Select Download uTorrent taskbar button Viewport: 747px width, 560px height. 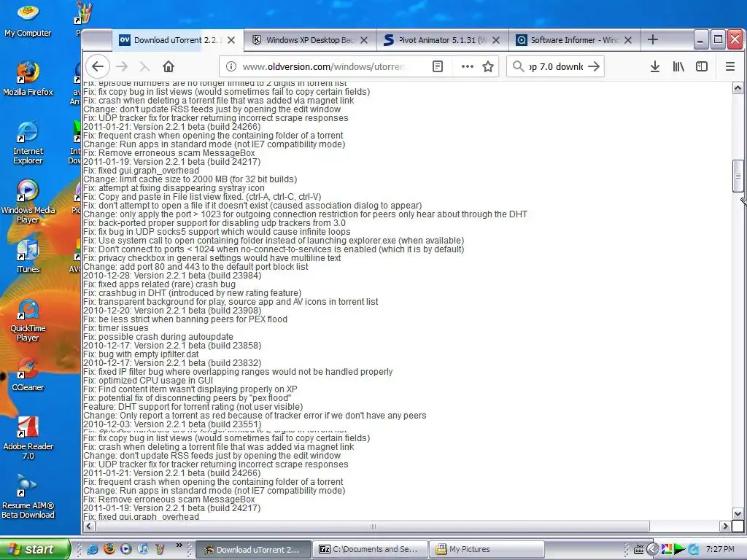point(253,550)
